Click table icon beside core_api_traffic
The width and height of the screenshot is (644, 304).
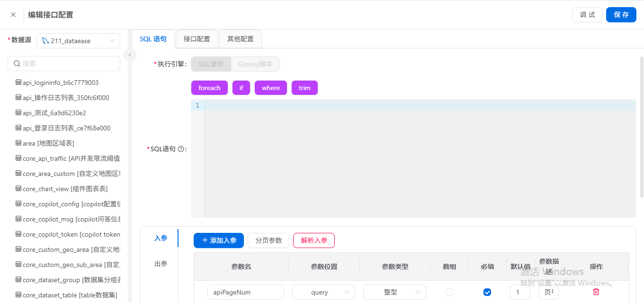click(x=18, y=158)
